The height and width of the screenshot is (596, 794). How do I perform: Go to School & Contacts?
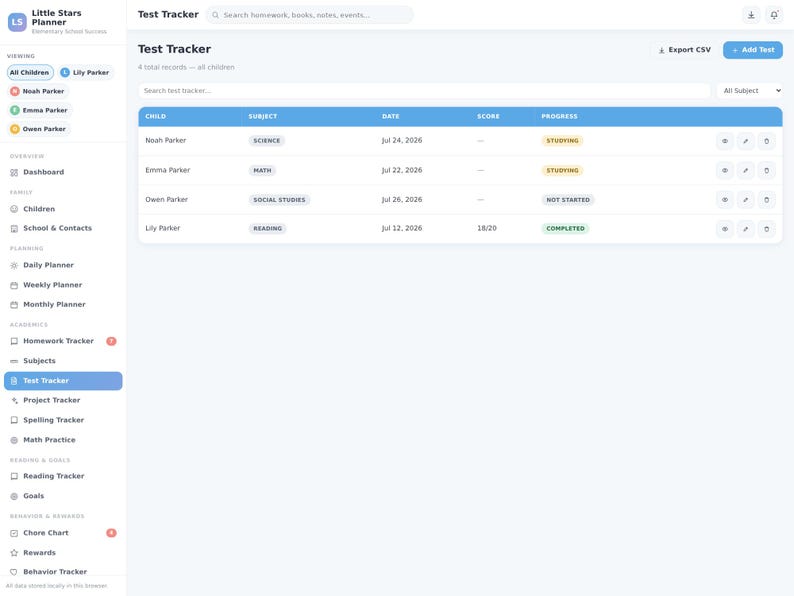coord(63,228)
